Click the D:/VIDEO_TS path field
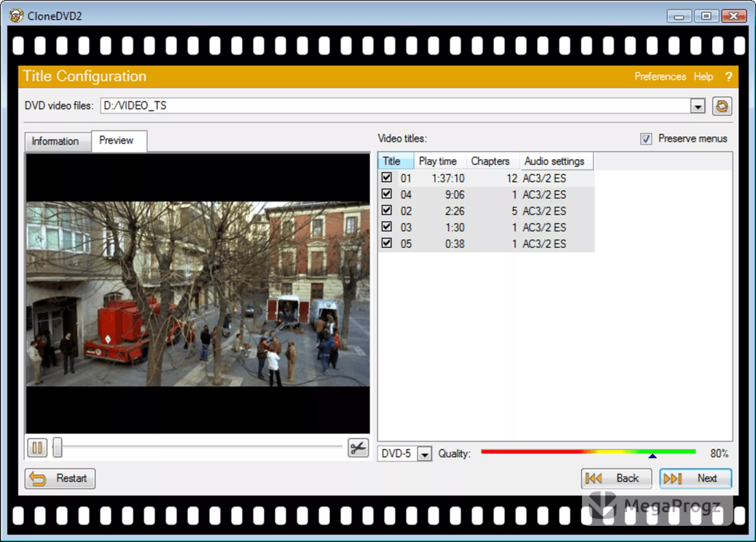756x542 pixels. [x=395, y=106]
